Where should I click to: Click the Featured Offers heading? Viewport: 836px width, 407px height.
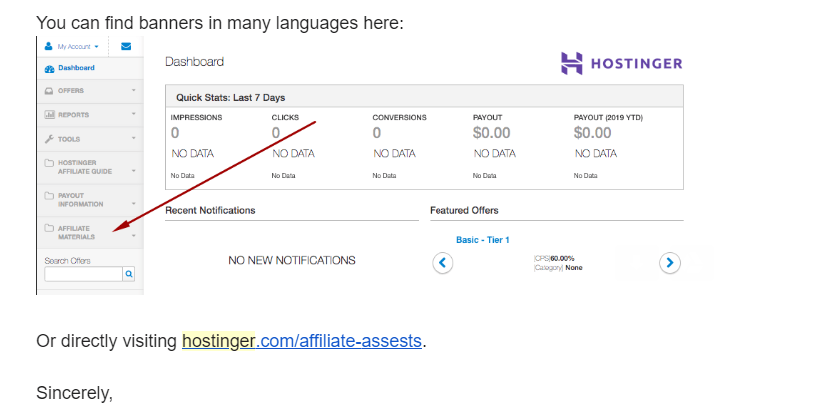point(464,210)
